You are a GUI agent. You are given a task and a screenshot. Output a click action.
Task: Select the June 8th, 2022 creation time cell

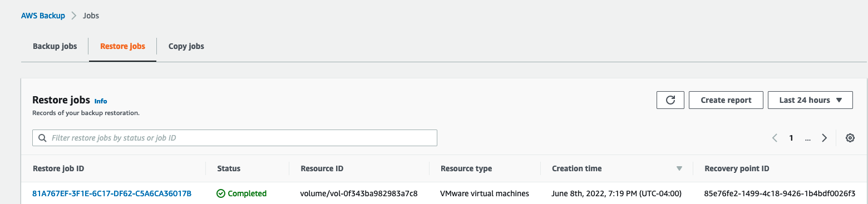pyautogui.click(x=617, y=193)
